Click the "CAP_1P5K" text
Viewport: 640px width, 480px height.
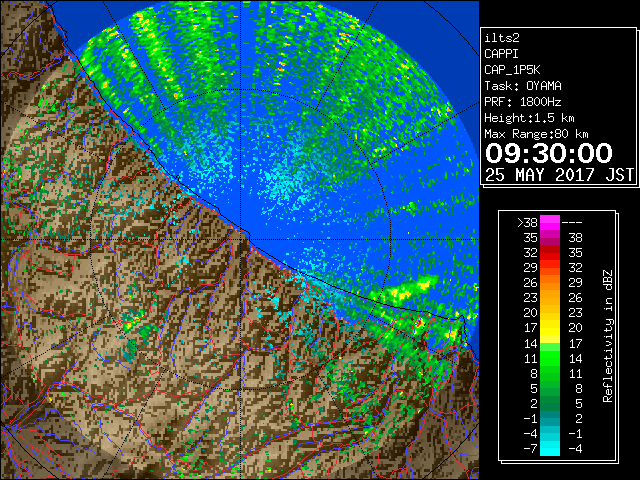click(512, 70)
